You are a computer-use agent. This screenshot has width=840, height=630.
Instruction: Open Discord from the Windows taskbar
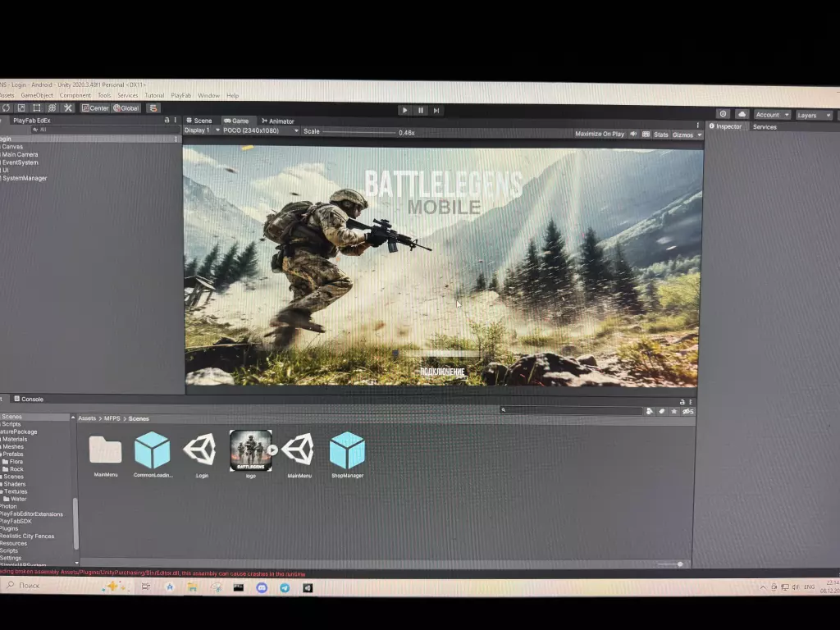[262, 587]
